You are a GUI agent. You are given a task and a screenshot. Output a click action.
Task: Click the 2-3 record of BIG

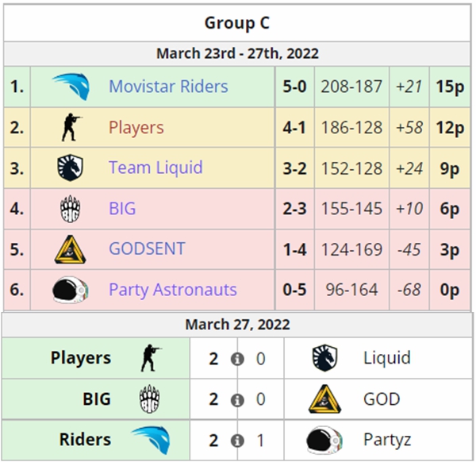tap(294, 209)
